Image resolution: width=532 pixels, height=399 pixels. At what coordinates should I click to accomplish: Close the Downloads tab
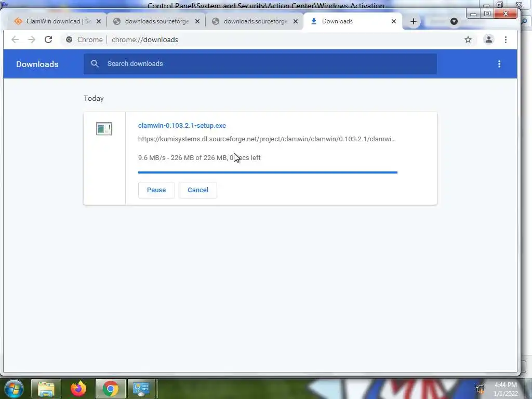pos(394,21)
